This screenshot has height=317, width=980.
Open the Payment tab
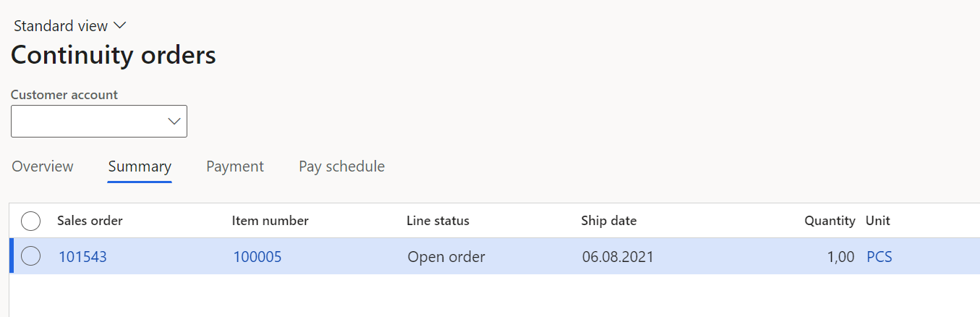pos(235,166)
